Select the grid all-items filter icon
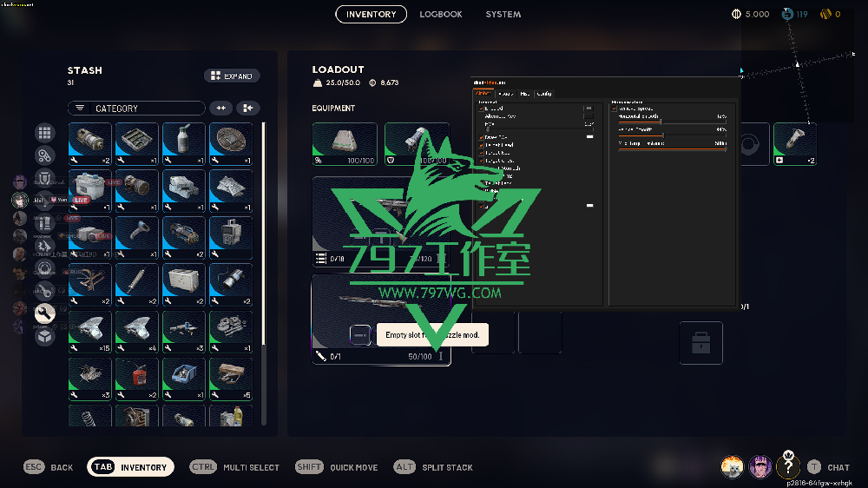This screenshot has height=488, width=868. click(x=44, y=133)
